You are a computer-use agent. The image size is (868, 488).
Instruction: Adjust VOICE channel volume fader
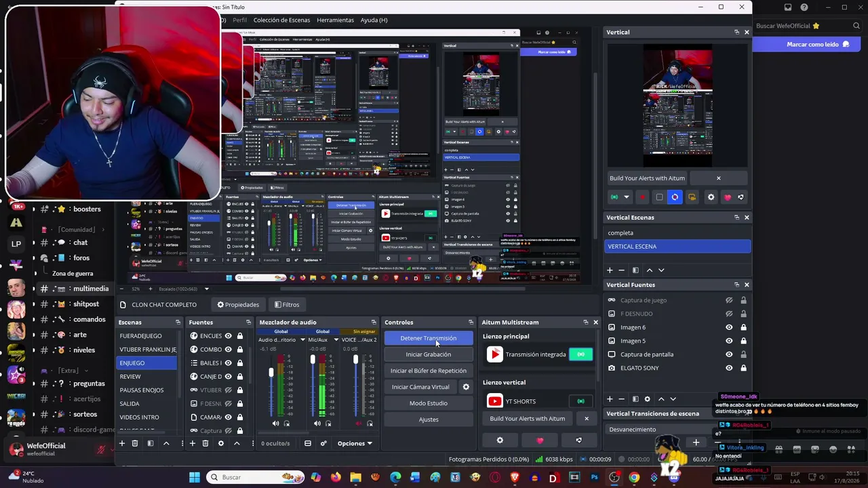(x=355, y=359)
